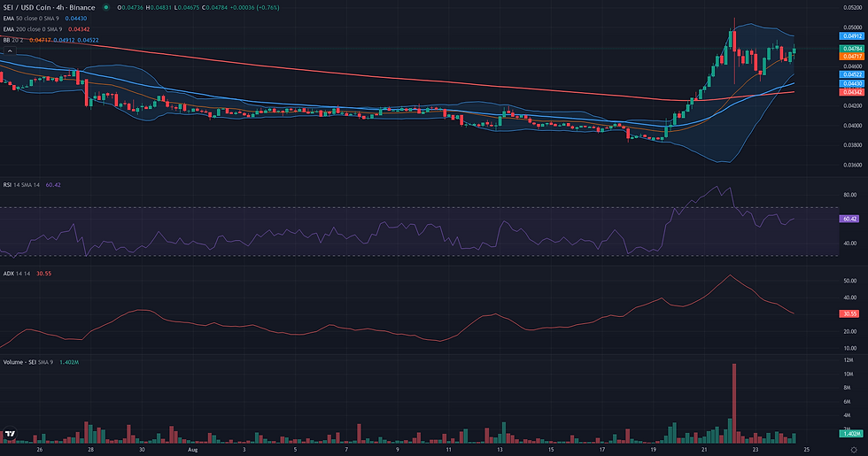Screen dimensions: 868x456
Task: Click the 40.00 RSI axis label
Action: pyautogui.click(x=849, y=243)
